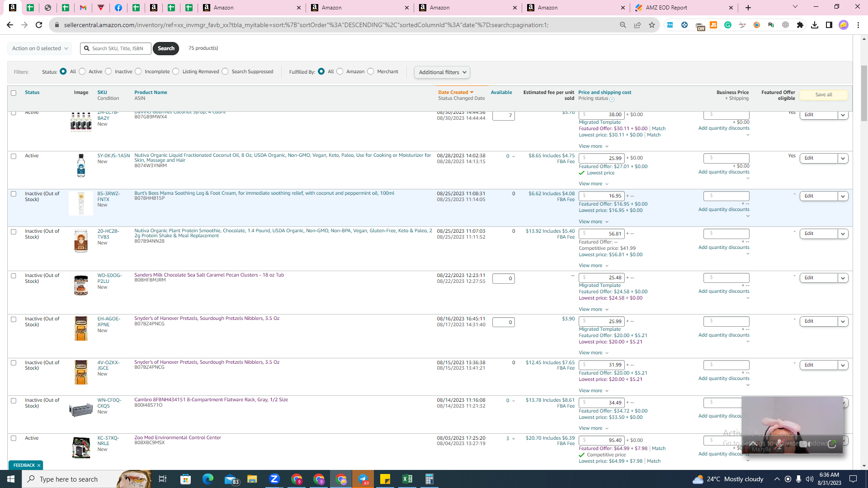The image size is (868, 488).
Task: Expand View more for Cambro Flatware Rack
Action: (x=594, y=428)
